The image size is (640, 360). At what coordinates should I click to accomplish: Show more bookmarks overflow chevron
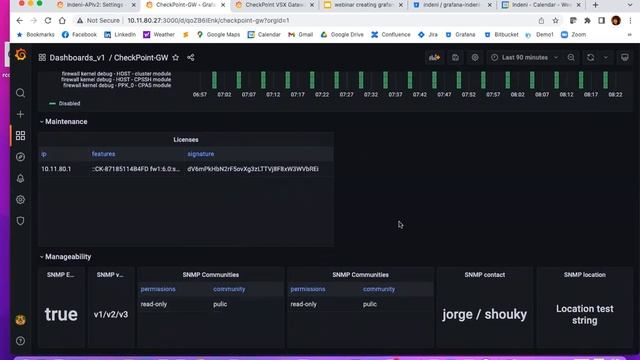[x=630, y=35]
